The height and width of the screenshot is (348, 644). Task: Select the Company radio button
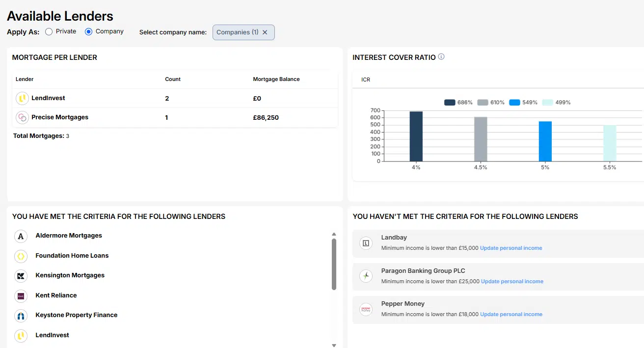tap(88, 31)
